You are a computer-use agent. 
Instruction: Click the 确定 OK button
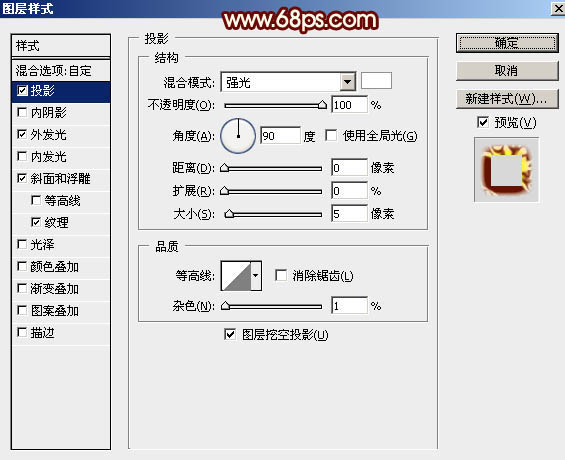point(507,43)
